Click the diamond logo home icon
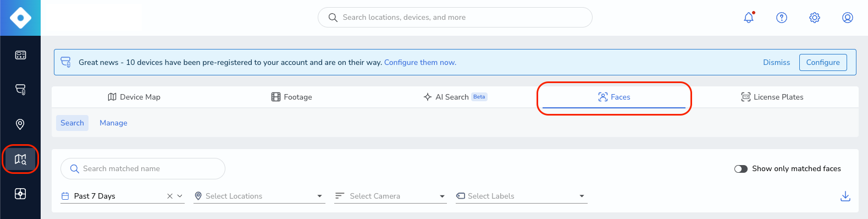This screenshot has height=219, width=868. click(x=20, y=18)
